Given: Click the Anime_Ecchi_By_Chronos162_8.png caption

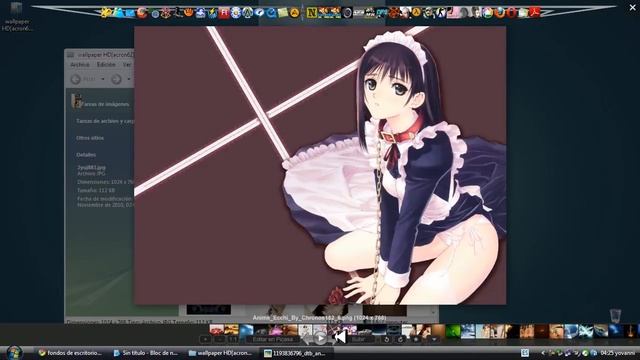Looking at the screenshot, I should tap(319, 318).
